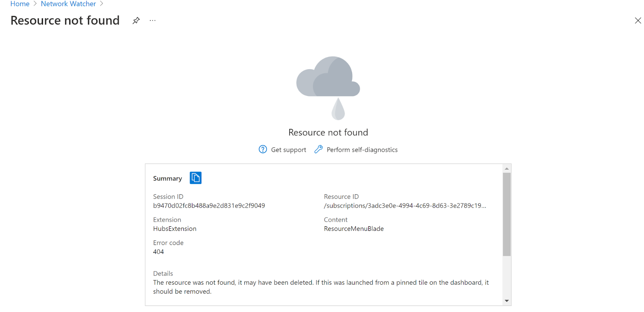Click the wrench self-diagnostics icon

(318, 150)
